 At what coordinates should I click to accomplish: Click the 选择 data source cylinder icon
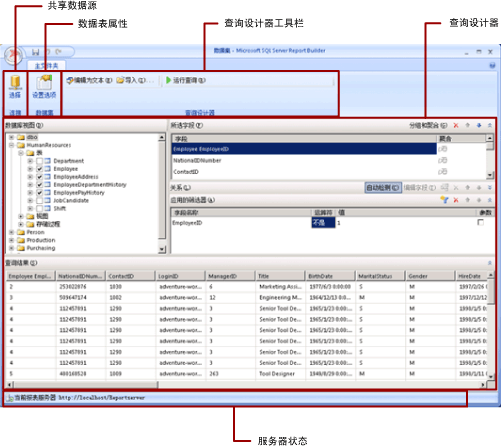pos(15,82)
